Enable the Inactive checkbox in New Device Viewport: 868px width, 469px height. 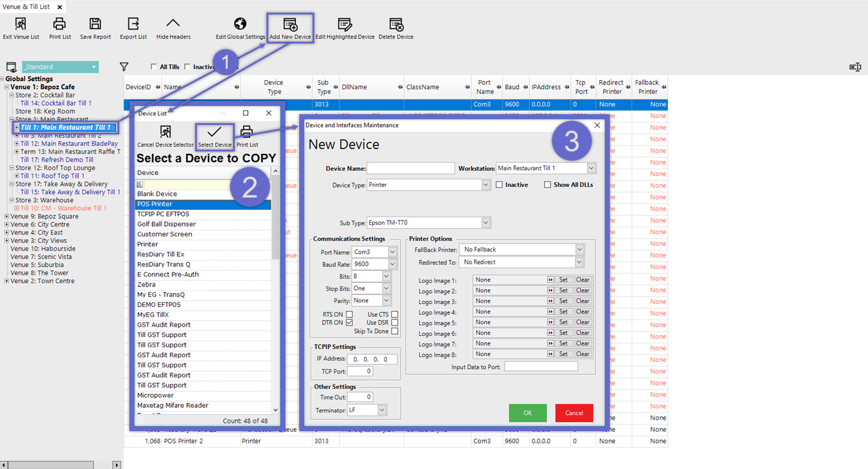pyautogui.click(x=499, y=185)
